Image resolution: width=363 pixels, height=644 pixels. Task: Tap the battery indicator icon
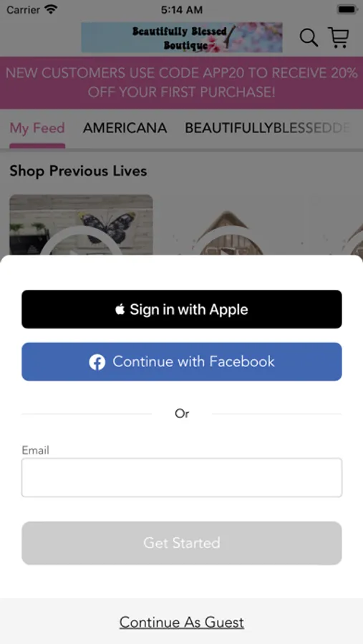(x=347, y=9)
